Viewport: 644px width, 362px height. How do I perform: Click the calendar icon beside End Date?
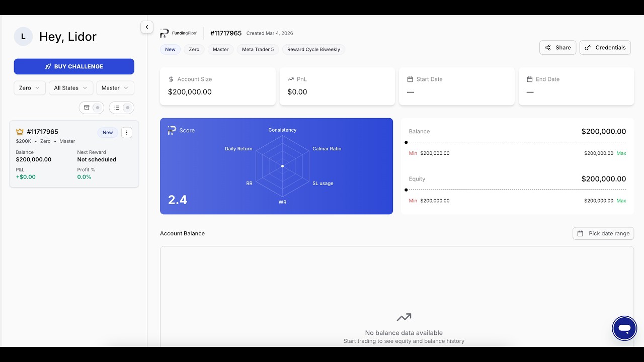pos(530,79)
